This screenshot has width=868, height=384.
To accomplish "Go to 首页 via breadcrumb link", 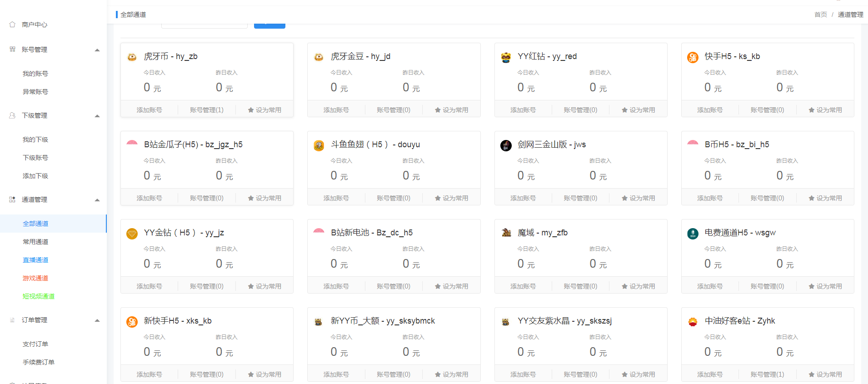I will [820, 15].
